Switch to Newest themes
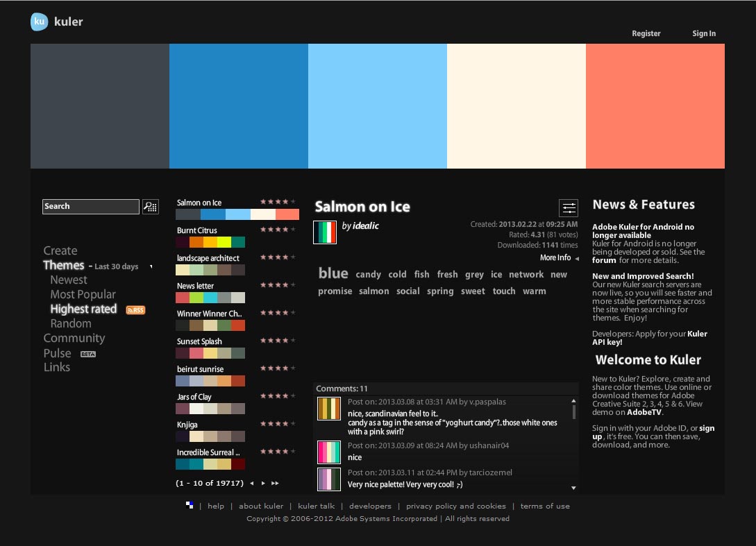Image resolution: width=756 pixels, height=546 pixels. pyautogui.click(x=68, y=280)
